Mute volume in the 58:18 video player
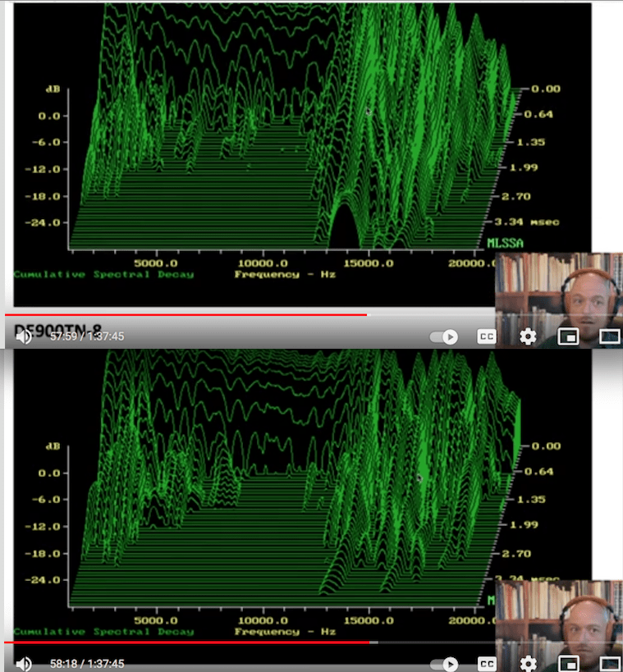The image size is (623, 672). (24, 664)
